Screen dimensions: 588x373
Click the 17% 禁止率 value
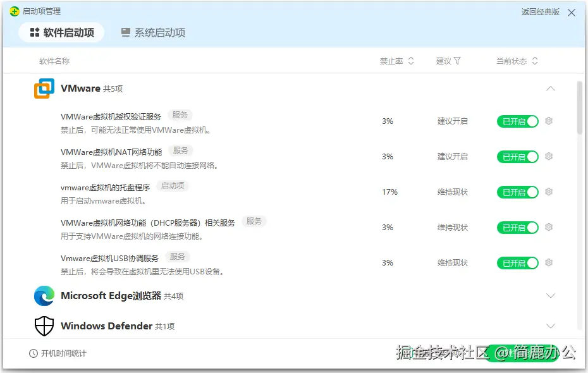(389, 192)
